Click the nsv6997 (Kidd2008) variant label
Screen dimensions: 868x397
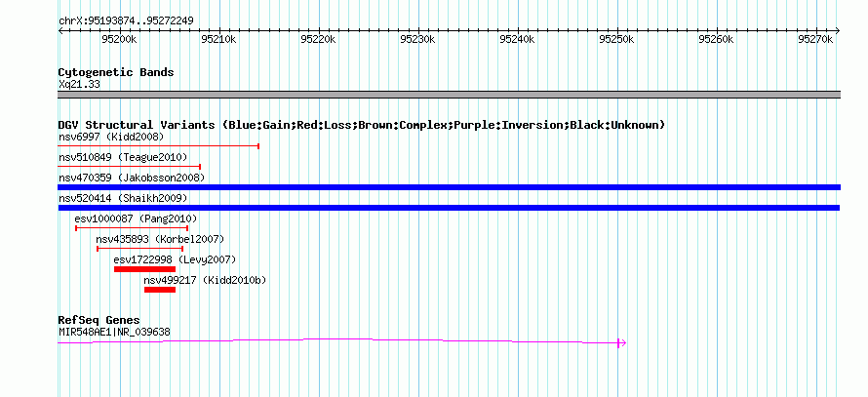click(x=111, y=137)
